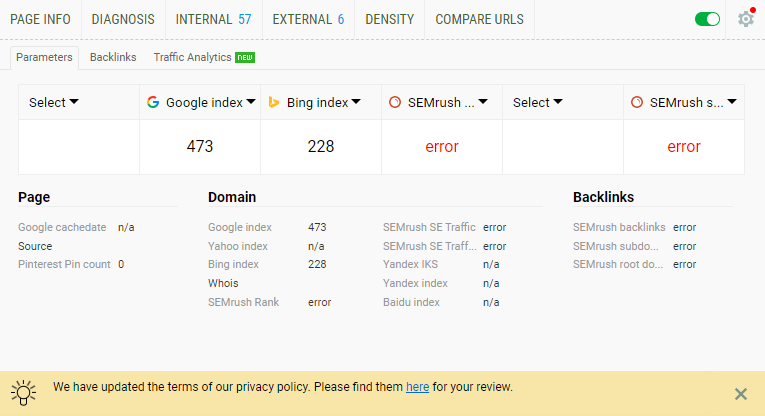Open the INTERNAL 57 links tab
The image size is (765, 416).
tap(214, 20)
